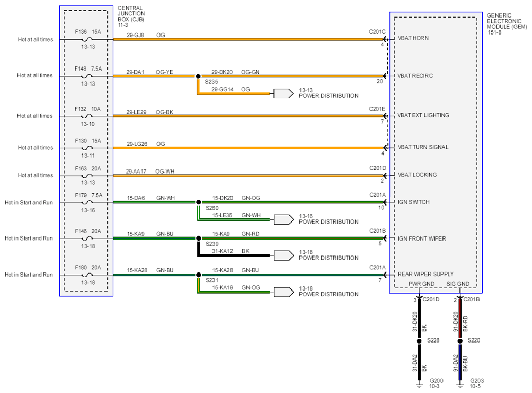Viewport: 532px width, 393px height.
Task: Click the Power Distribution arrow on wire 15-KA19
Action: 282,292
